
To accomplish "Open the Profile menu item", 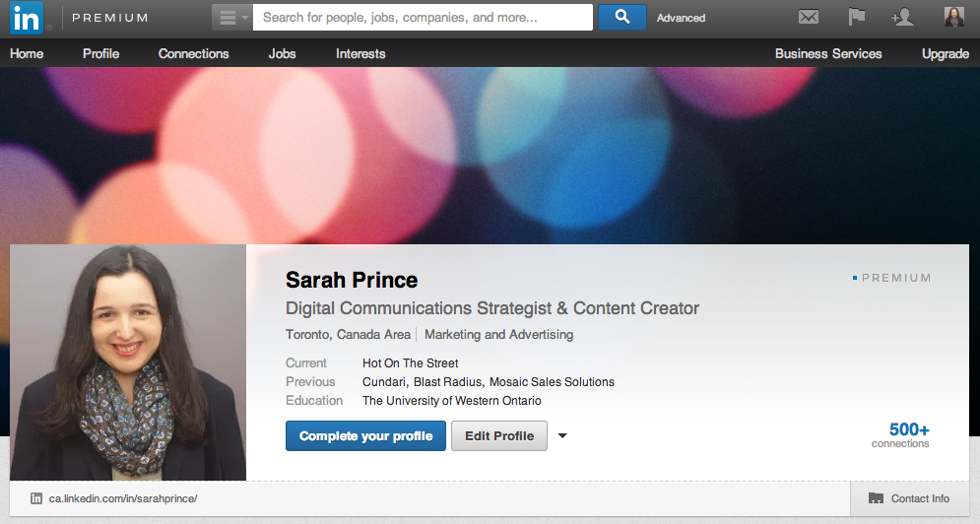I will (100, 54).
